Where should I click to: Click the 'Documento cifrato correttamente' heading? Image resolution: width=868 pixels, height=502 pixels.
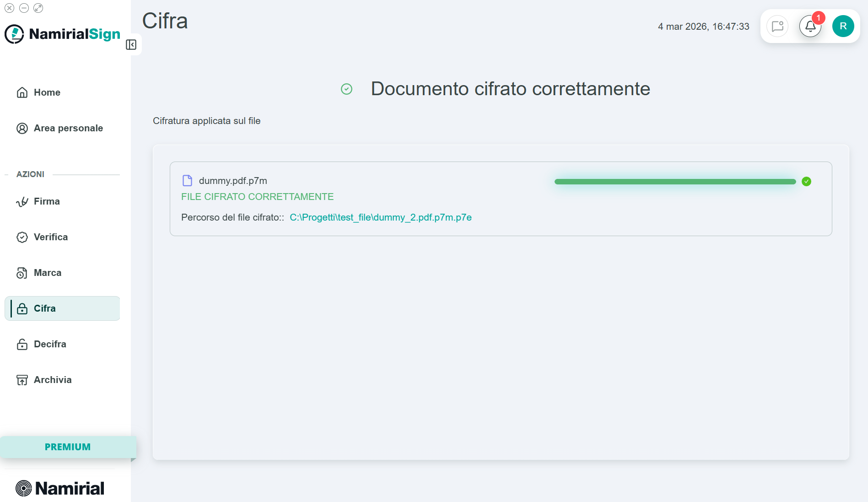(x=511, y=89)
